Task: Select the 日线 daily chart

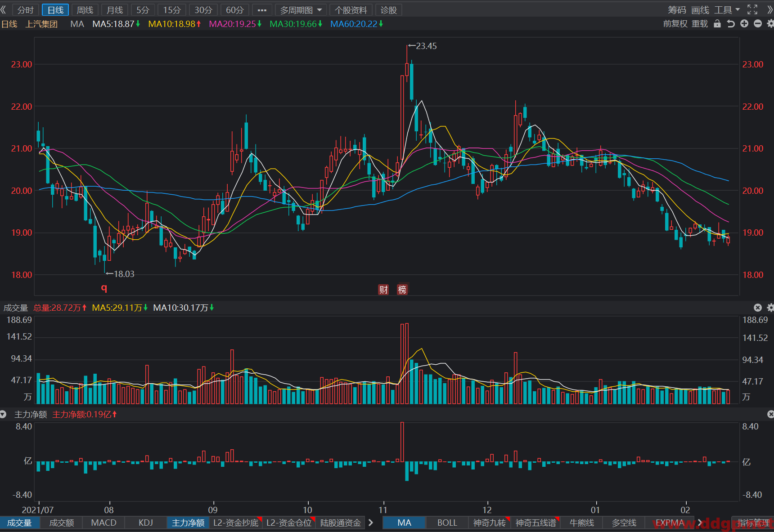Action: point(55,10)
